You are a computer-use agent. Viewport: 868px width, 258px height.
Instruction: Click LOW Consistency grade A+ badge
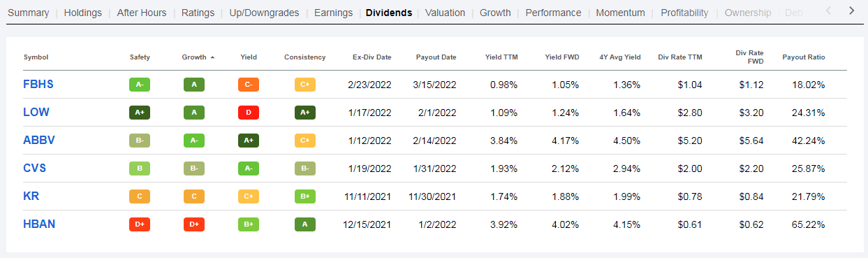tap(305, 113)
